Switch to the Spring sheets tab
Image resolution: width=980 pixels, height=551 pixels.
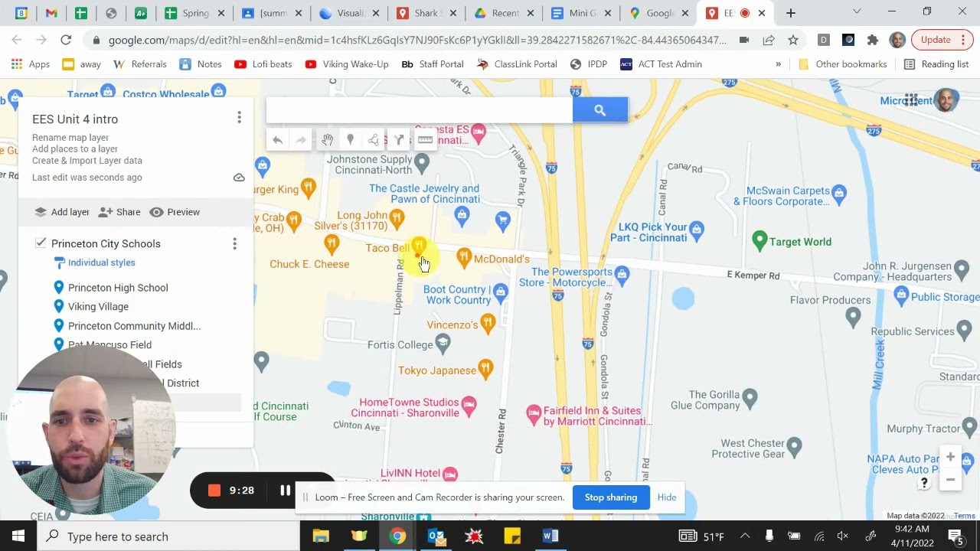pos(188,13)
